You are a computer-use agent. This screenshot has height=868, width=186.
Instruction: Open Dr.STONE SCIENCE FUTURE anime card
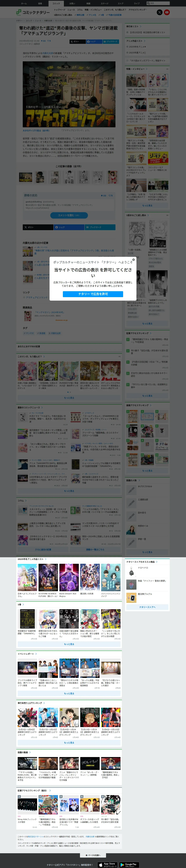[48, 581]
